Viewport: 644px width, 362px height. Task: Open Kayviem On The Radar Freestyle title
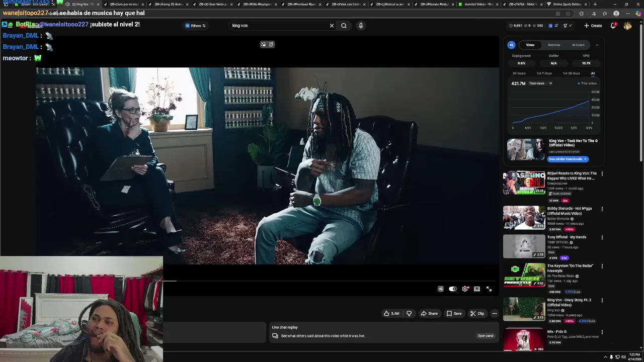570,268
